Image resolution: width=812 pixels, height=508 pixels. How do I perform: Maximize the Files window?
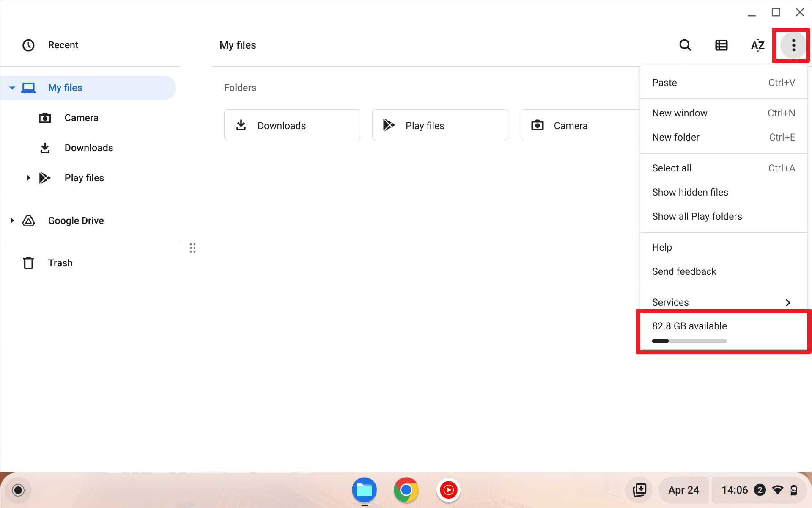click(776, 12)
